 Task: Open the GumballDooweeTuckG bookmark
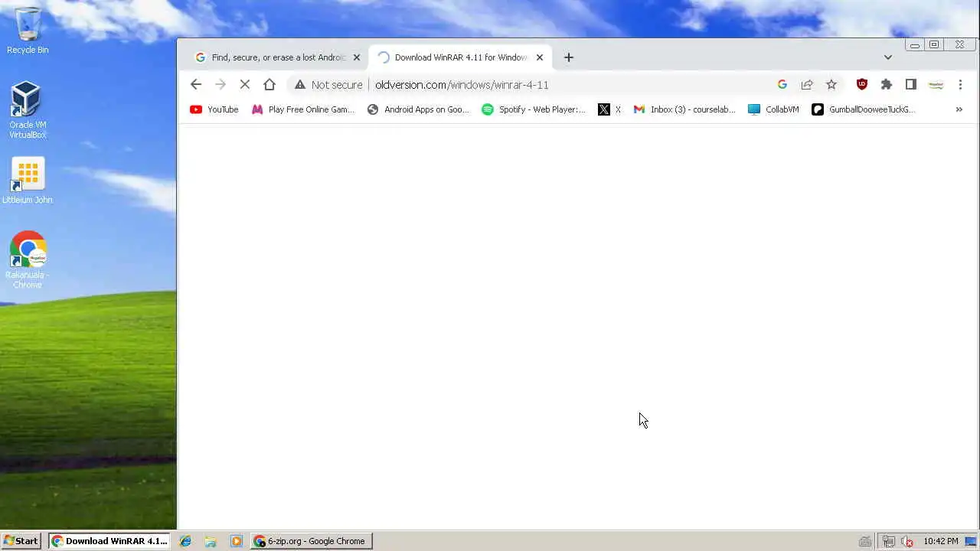864,109
